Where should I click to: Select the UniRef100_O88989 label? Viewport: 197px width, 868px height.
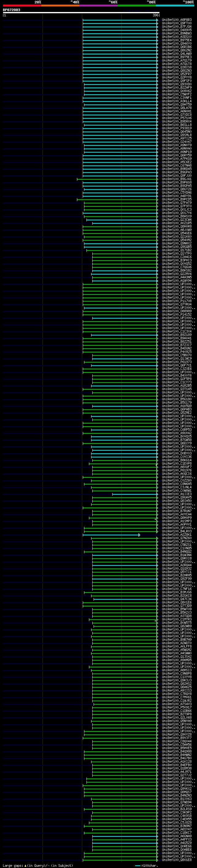(x=177, y=311)
